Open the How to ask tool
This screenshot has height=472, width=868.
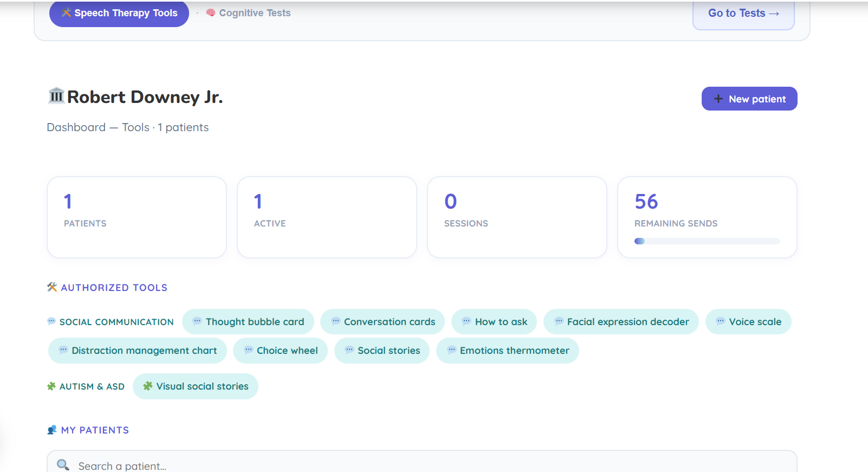click(494, 322)
